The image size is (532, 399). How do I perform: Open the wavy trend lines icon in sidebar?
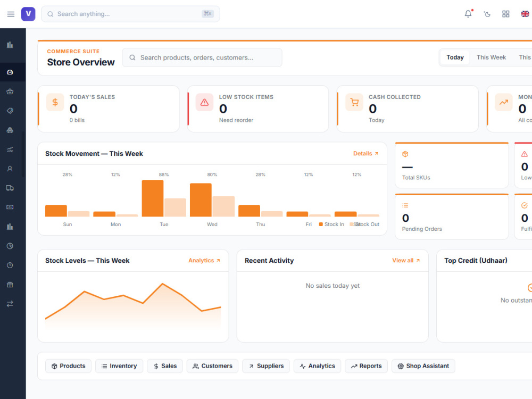pos(10,149)
